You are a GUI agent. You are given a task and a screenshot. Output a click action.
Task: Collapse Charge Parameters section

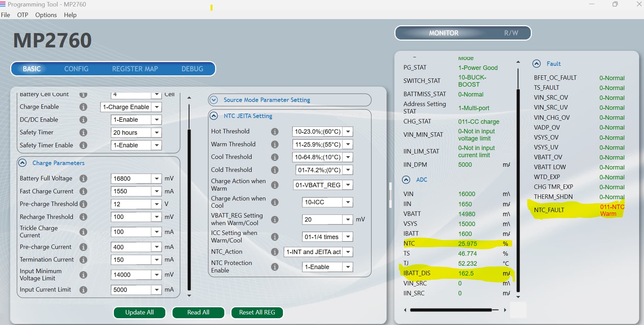coord(23,163)
